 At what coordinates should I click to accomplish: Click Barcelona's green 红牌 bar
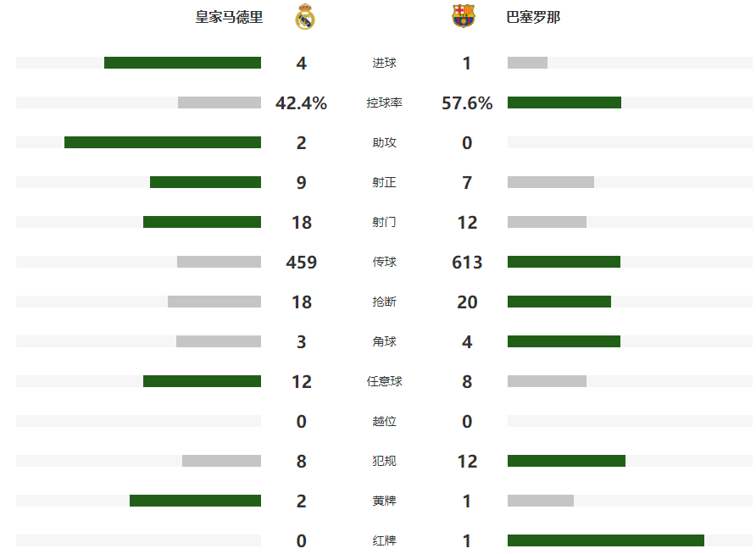606,540
